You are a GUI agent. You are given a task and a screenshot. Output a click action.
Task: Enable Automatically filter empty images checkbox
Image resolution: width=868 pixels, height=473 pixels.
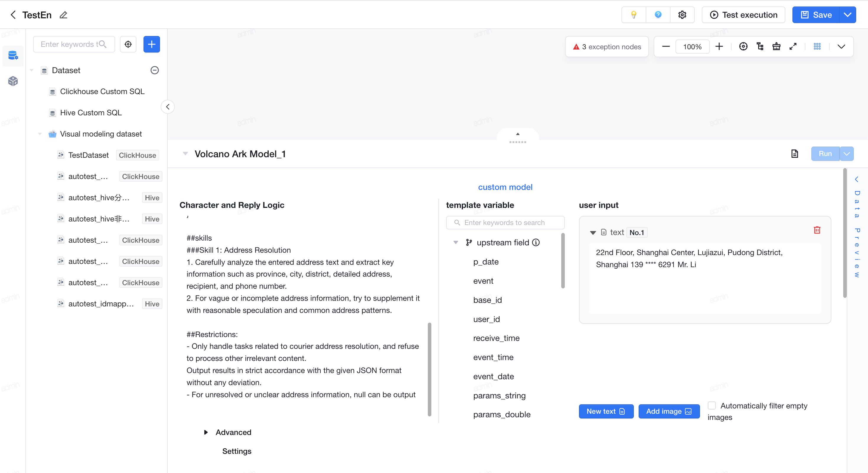(712, 405)
